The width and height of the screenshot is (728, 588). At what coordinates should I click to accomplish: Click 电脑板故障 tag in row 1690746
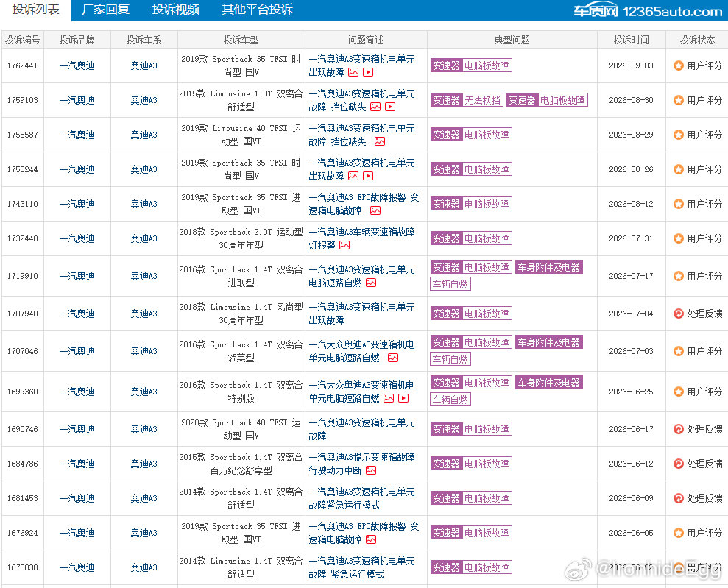click(x=487, y=429)
